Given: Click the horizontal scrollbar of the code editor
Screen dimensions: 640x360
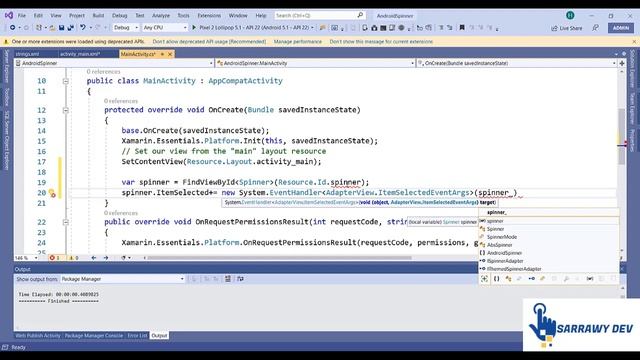Looking at the screenshot, I should click(x=279, y=258).
